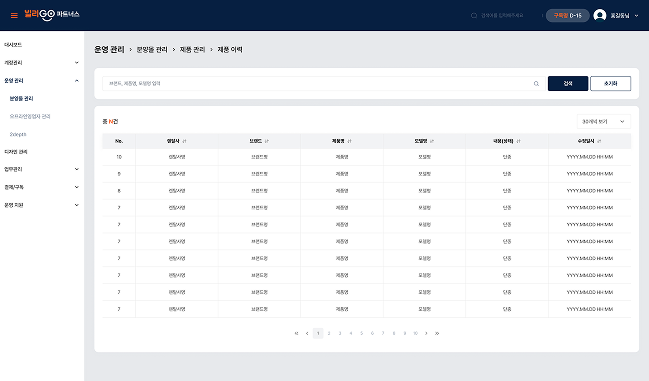
Task: Select the greyed submenu item under 분양몰 관리
Action: (x=30, y=116)
